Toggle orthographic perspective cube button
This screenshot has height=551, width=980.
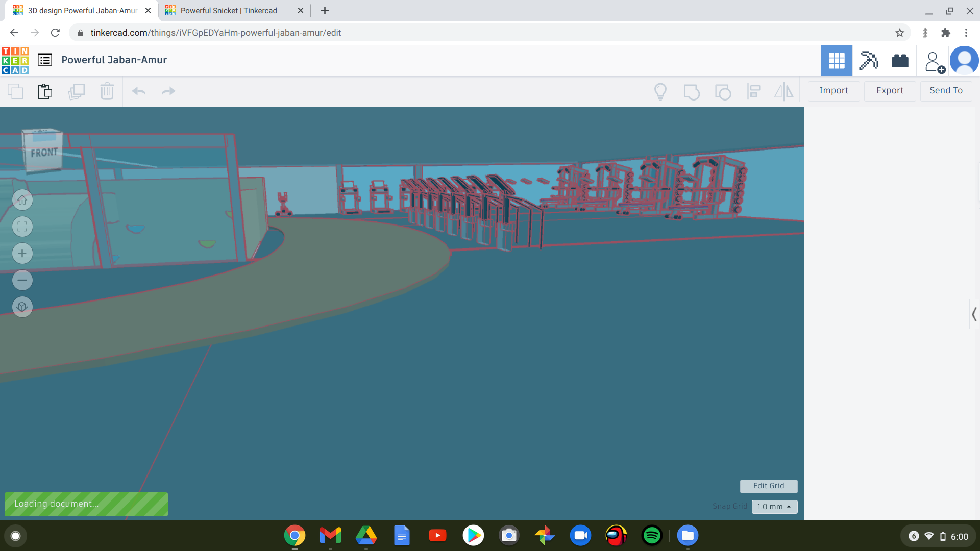coord(22,307)
